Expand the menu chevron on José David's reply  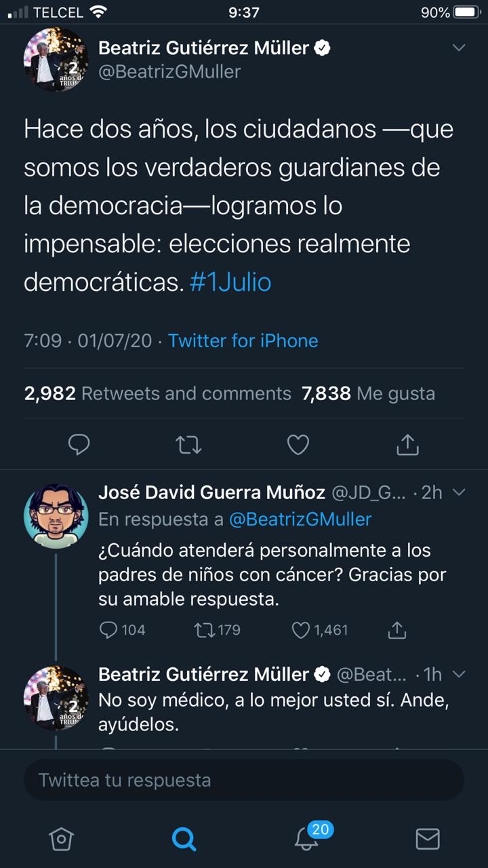tap(459, 492)
